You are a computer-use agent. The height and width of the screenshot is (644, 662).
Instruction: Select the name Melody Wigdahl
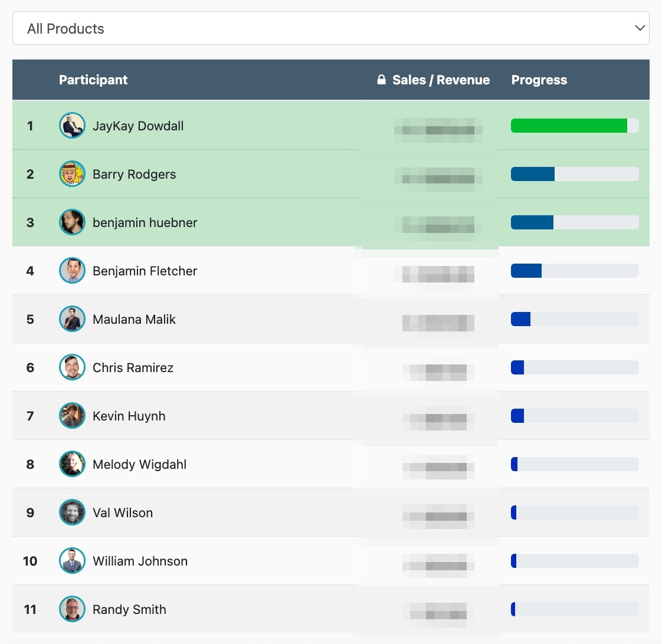(139, 464)
